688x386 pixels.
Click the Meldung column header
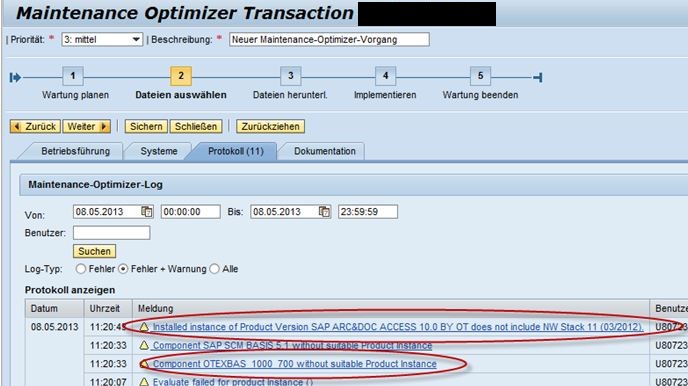(x=391, y=308)
